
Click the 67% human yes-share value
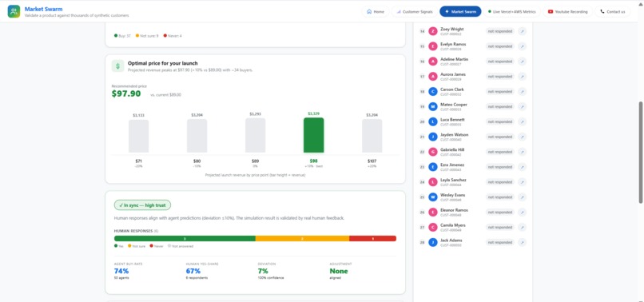click(193, 271)
